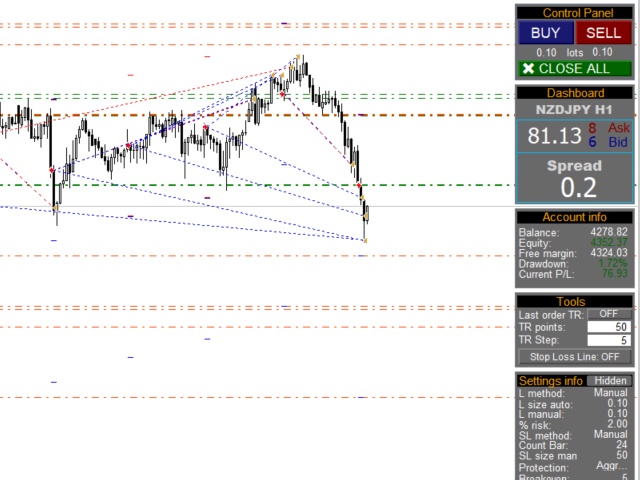Click the sell lots 0.10 value under SELL
640x480 pixels.
coord(602,52)
